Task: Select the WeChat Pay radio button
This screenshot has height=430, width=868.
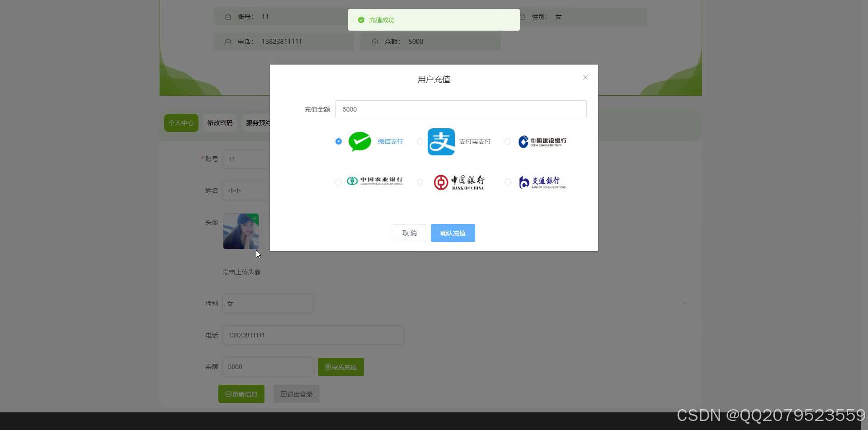Action: (339, 141)
